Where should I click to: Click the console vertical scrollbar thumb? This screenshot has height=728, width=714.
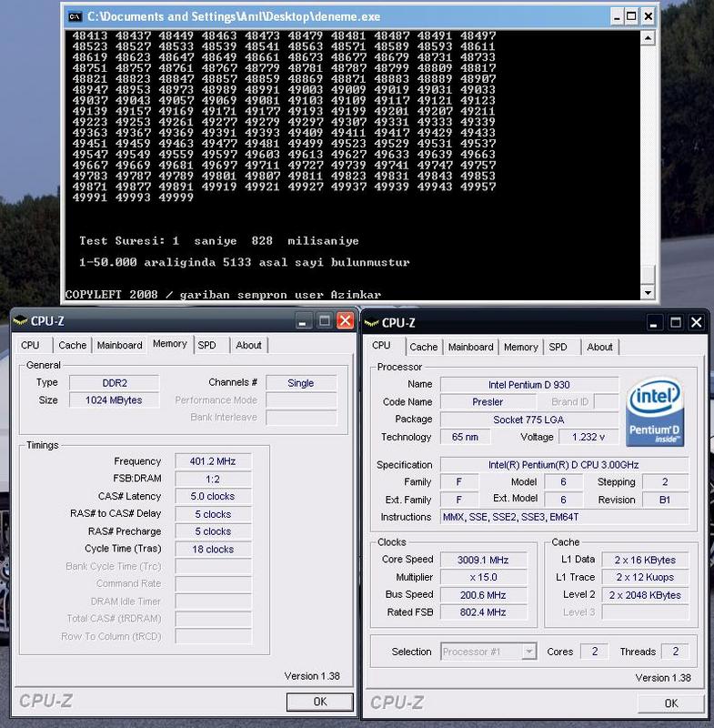click(648, 274)
